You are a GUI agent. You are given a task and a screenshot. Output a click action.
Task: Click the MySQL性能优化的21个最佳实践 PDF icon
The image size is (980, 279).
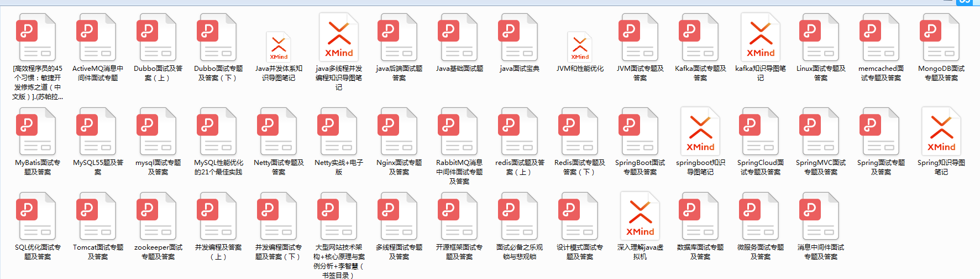click(217, 131)
